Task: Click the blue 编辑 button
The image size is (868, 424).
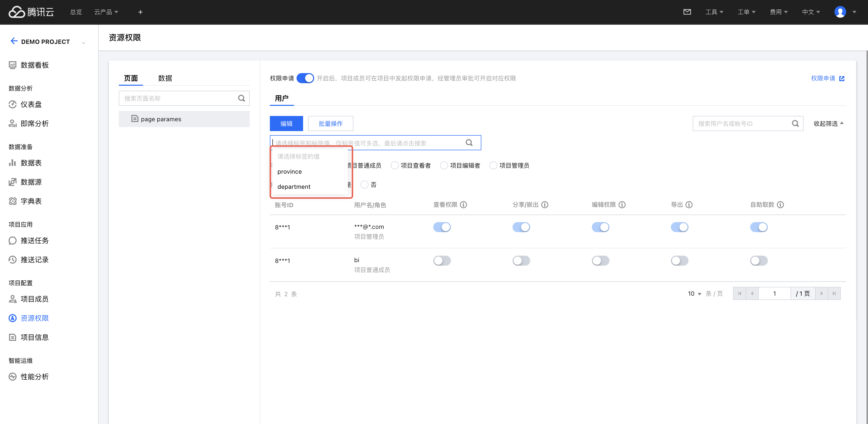Action: (x=286, y=124)
